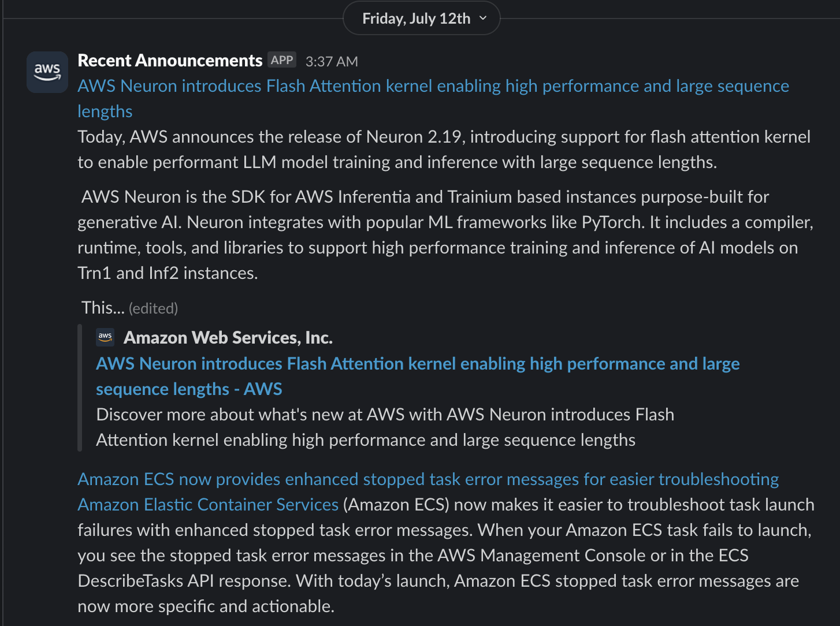Open the "Friday, July 12th" date menu

point(416,18)
